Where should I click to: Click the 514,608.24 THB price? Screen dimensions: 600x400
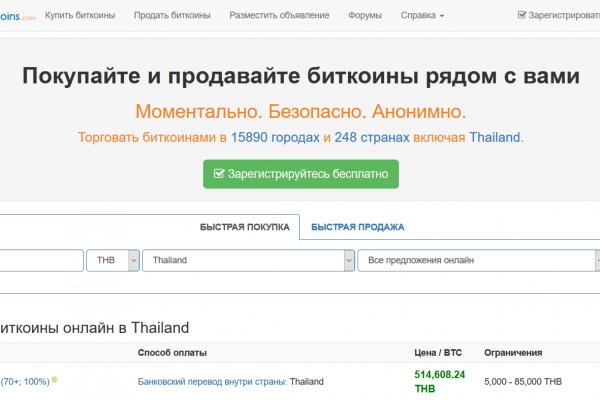[439, 381]
